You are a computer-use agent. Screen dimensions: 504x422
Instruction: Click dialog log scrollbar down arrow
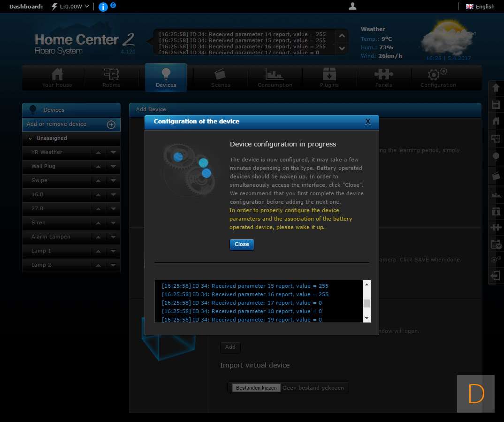[367, 318]
